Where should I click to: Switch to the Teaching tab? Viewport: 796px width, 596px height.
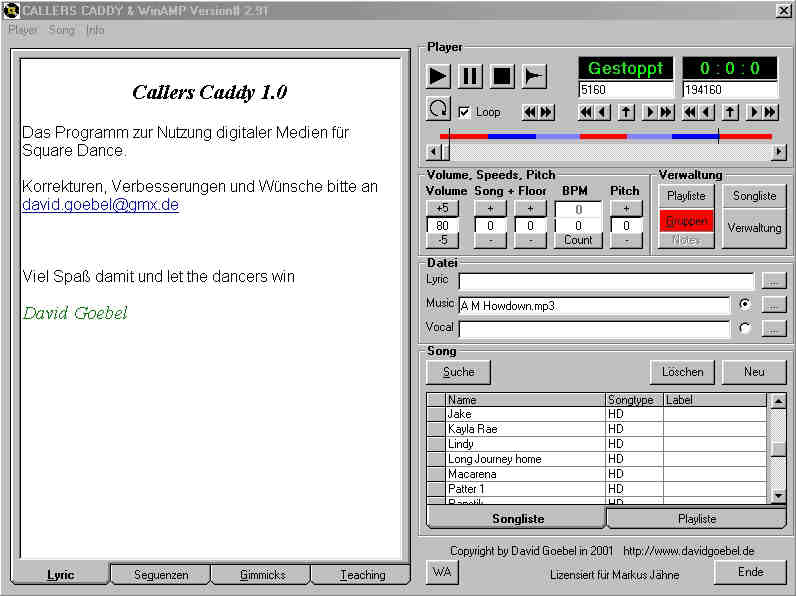point(361,575)
